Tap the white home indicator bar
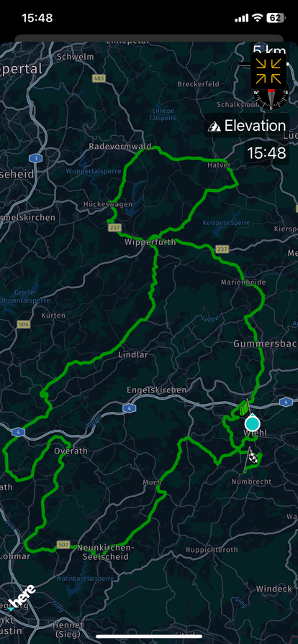The image size is (298, 644). (x=149, y=637)
